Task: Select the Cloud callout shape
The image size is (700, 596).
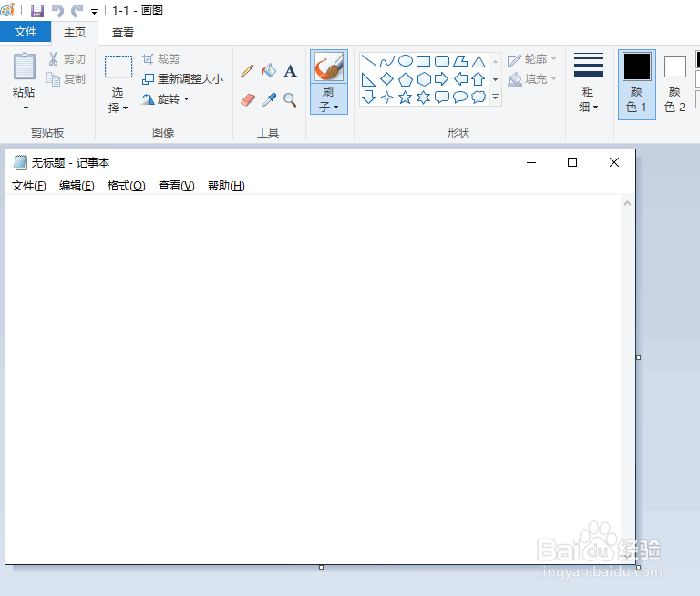Action: point(479,97)
